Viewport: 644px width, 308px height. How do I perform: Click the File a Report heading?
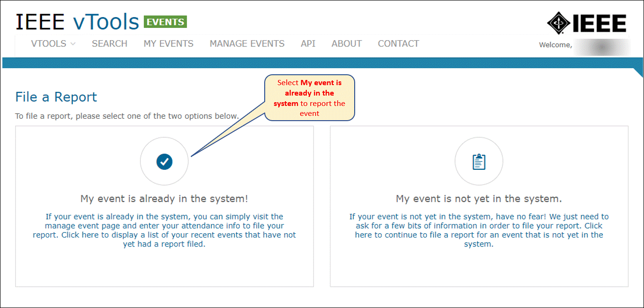click(56, 97)
